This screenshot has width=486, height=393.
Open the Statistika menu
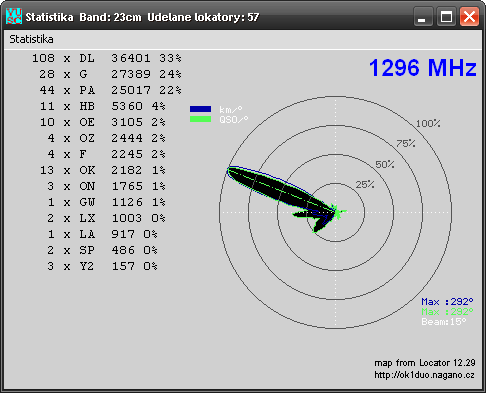31,39
